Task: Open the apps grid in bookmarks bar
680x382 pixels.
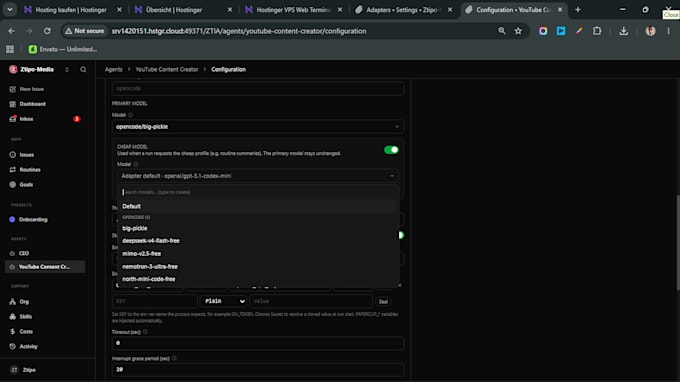Action: coord(10,49)
